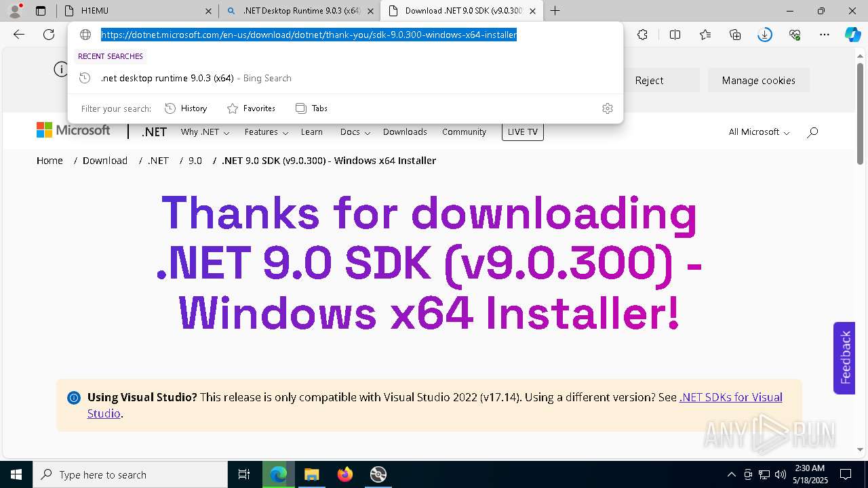This screenshot has width=868, height=488.
Task: Close the .NET Desktop Runtime search tab
Action: [x=370, y=11]
